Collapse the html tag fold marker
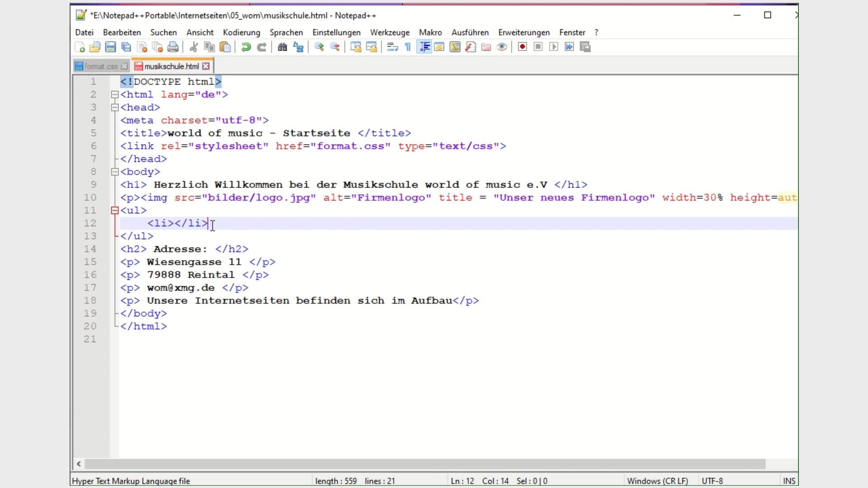Viewport: 868px width, 488px height. click(115, 95)
